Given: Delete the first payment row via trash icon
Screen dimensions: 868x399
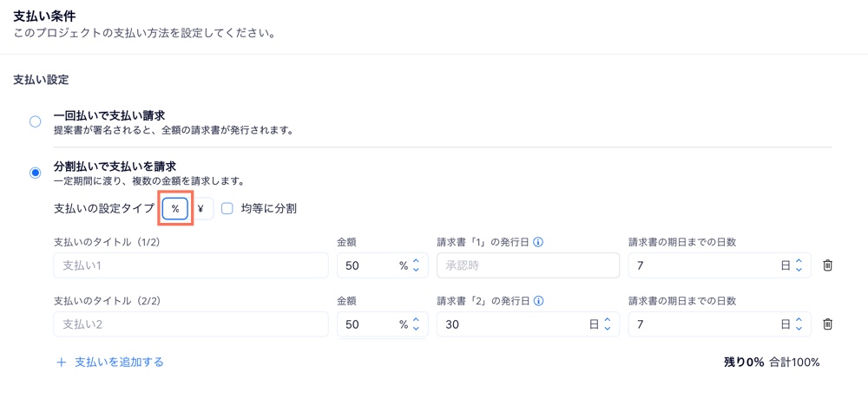Looking at the screenshot, I should (x=827, y=265).
